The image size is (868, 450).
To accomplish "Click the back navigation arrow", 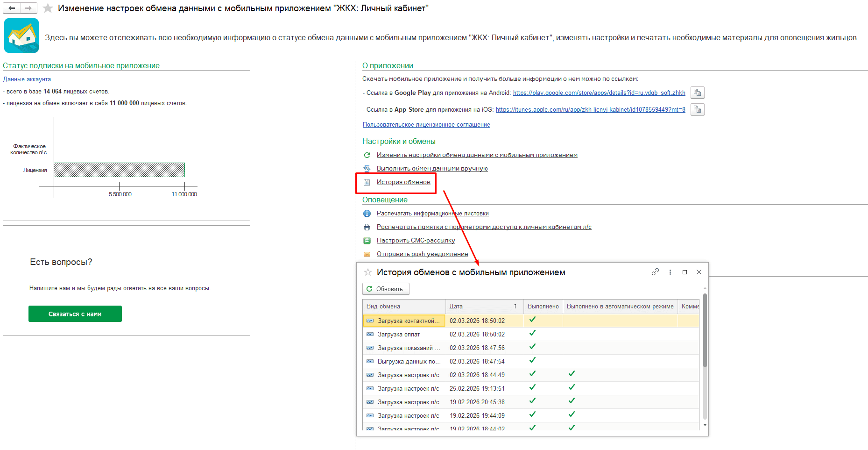I will [x=12, y=8].
